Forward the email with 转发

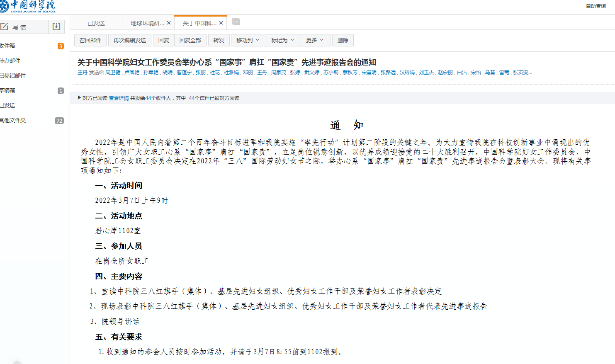[x=219, y=40]
